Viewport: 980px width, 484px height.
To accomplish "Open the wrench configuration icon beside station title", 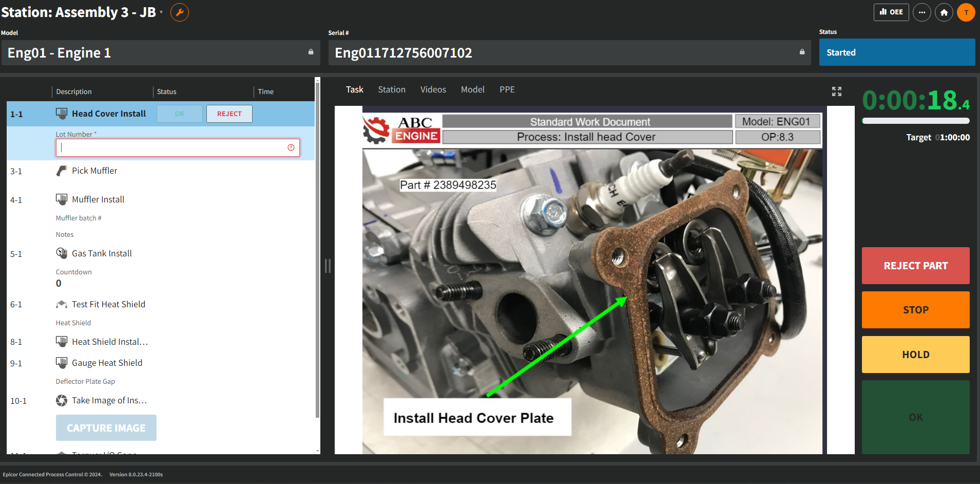I will tap(179, 12).
